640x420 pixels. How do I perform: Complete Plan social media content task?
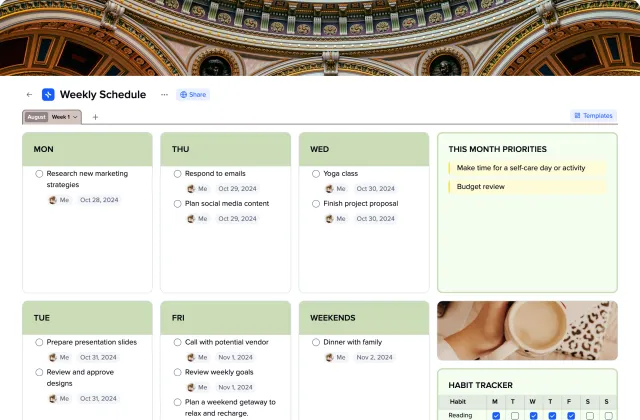click(x=178, y=204)
